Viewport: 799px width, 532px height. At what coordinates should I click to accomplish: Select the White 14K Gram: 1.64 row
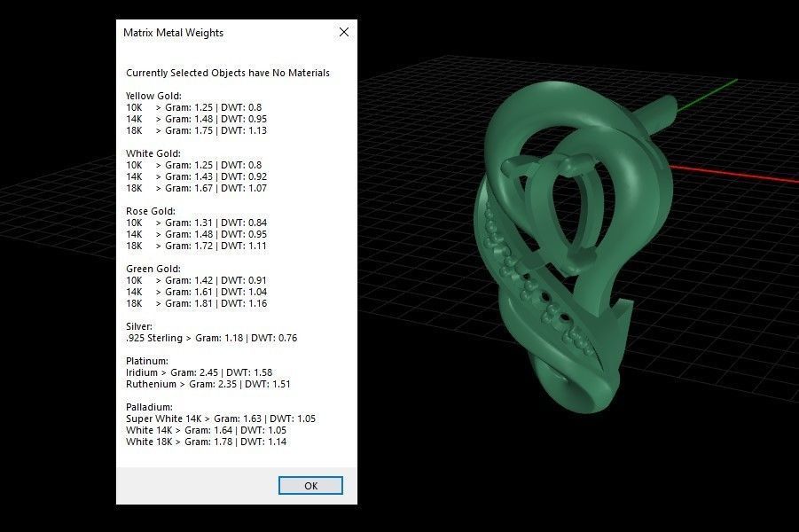(207, 430)
